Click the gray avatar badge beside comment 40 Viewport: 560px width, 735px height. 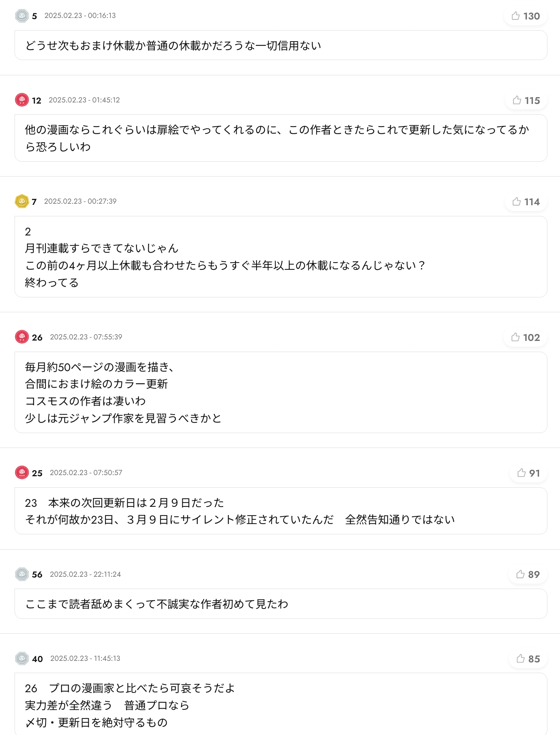pyautogui.click(x=22, y=659)
